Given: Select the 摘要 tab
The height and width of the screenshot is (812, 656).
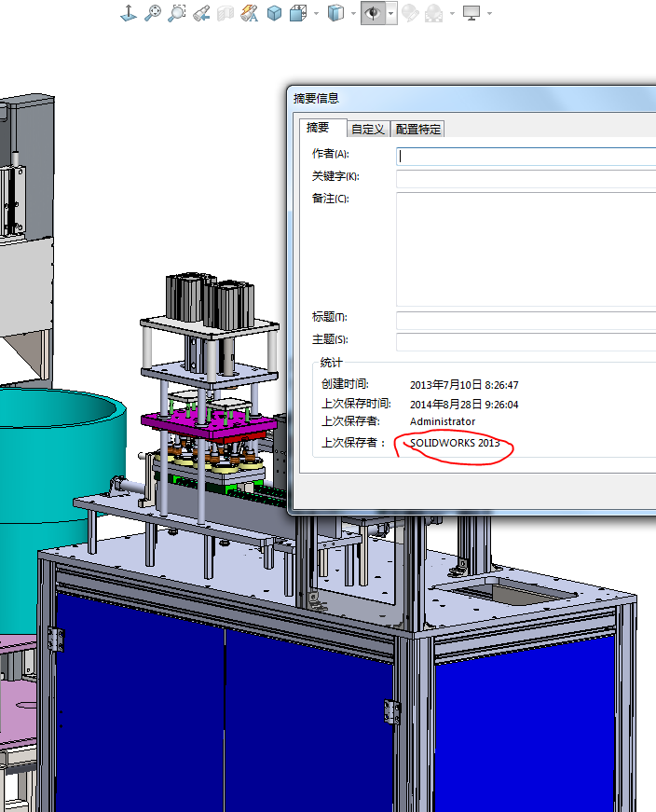Looking at the screenshot, I should [x=319, y=128].
